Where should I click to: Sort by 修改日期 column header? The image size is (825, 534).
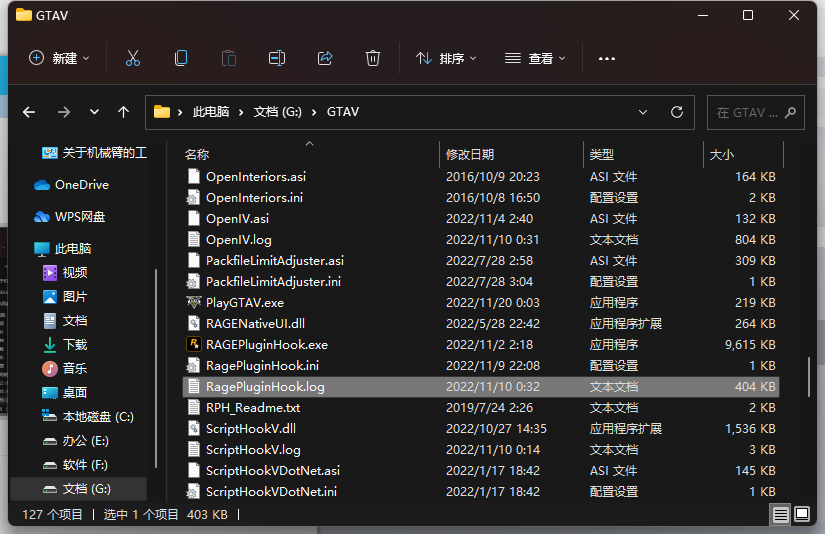coord(470,154)
